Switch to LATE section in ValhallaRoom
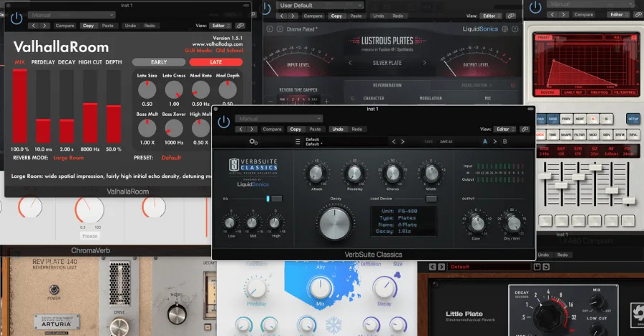The width and height of the screenshot is (644, 336). tap(215, 62)
